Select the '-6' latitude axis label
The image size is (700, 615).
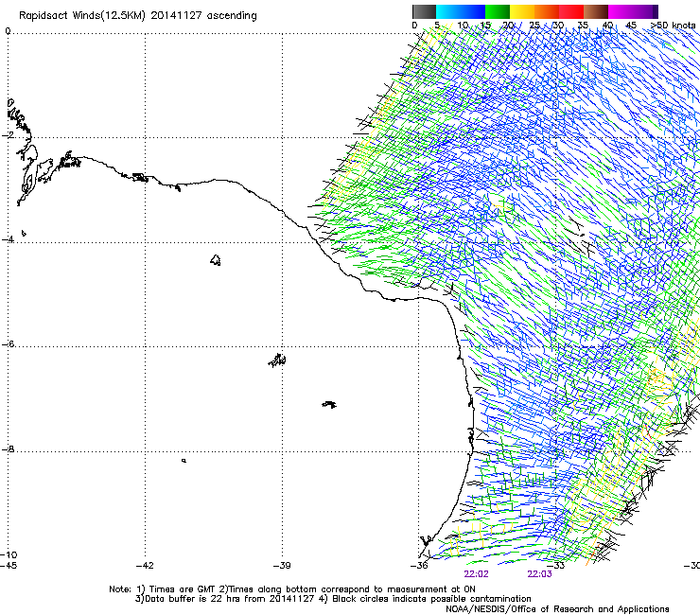pos(8,344)
